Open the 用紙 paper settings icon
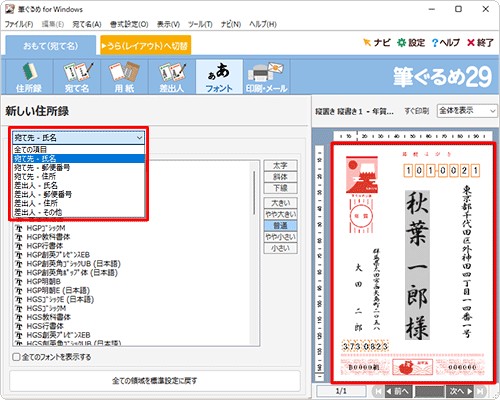500x400 pixels. tap(124, 77)
